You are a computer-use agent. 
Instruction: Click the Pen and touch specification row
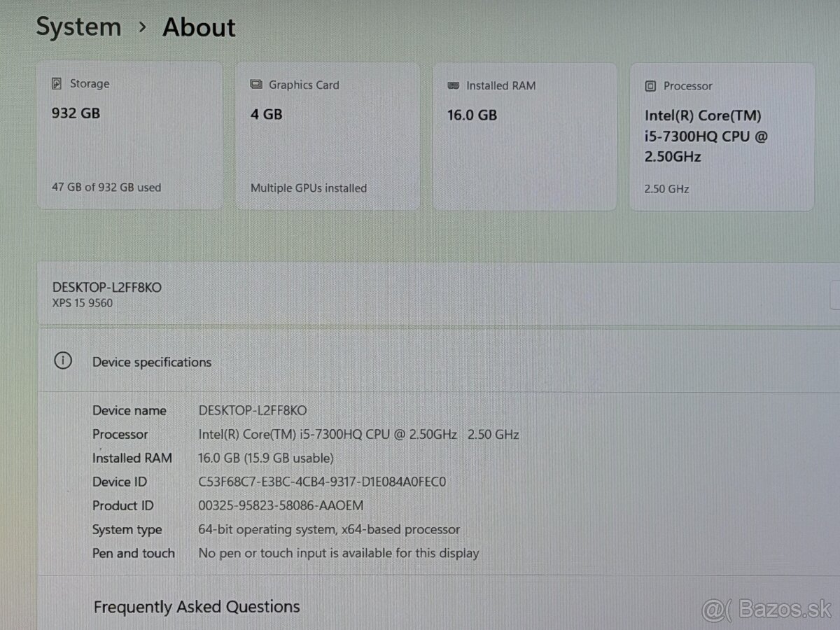280,553
